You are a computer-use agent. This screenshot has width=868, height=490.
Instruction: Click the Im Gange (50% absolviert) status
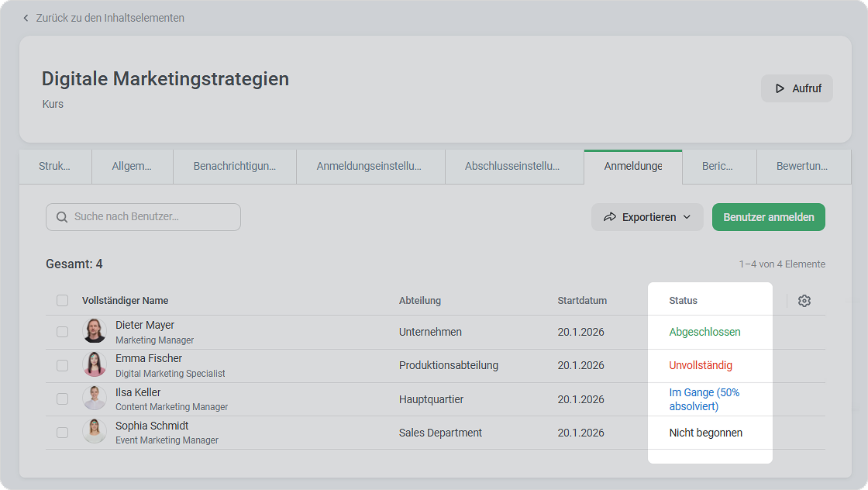[704, 399]
